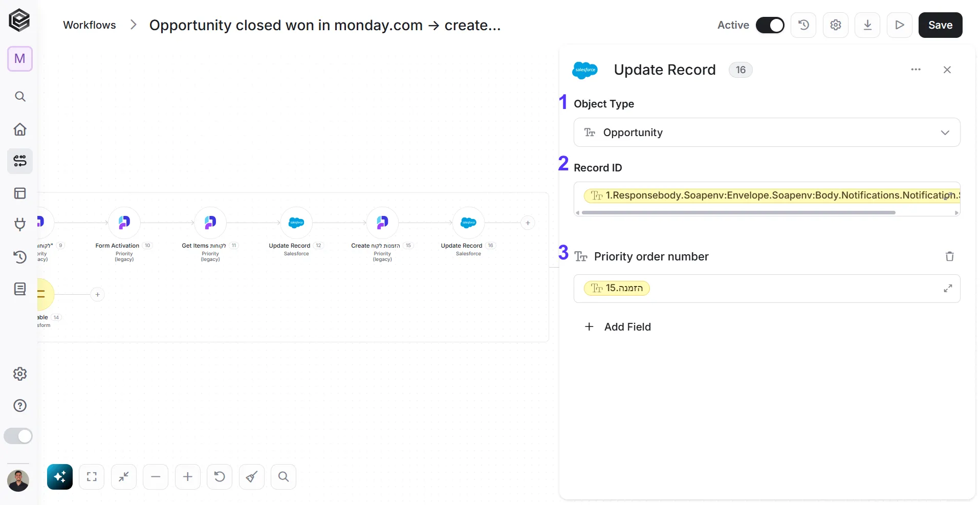Open the connections plug icon
The height and width of the screenshot is (505, 980).
tap(20, 225)
